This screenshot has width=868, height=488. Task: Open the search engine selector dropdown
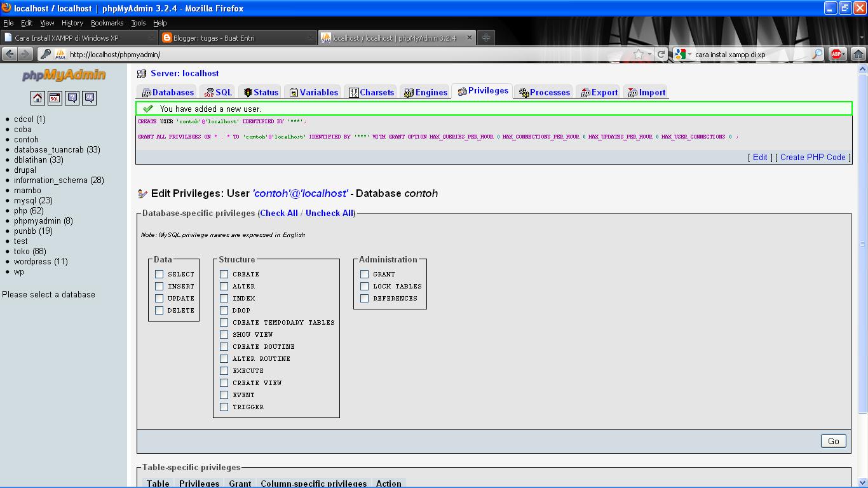pos(689,54)
